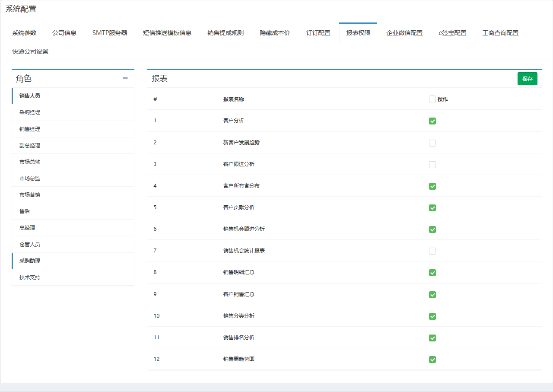Go to the 工商查询配置 tab
The height and width of the screenshot is (392, 553).
500,33
